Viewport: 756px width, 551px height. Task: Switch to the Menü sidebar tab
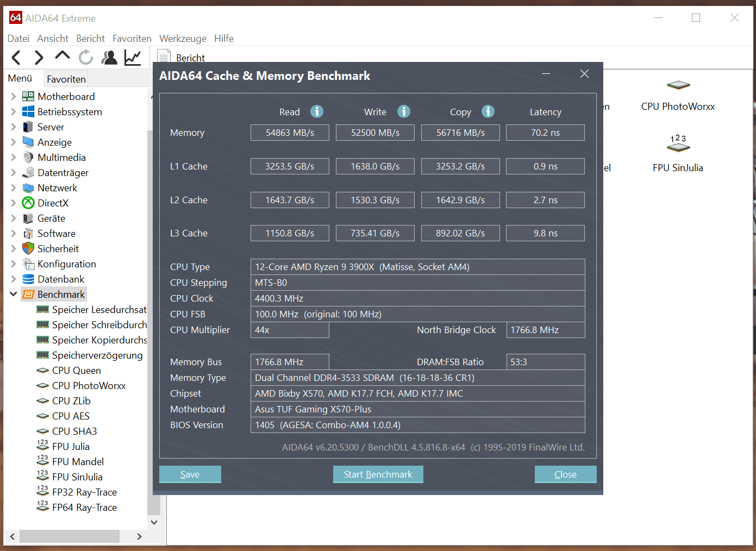(20, 78)
